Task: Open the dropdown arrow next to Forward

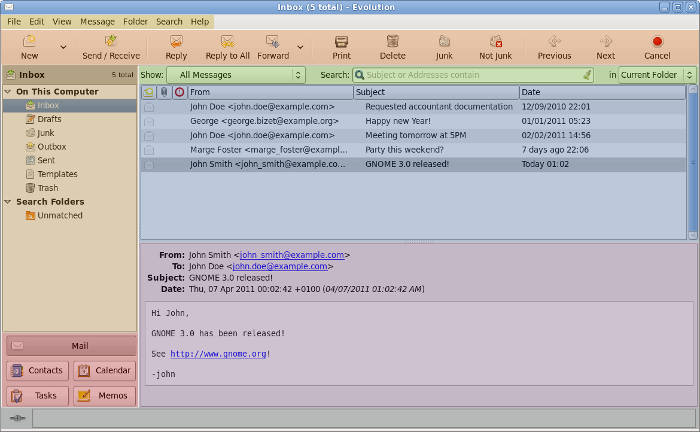Action: [x=300, y=46]
